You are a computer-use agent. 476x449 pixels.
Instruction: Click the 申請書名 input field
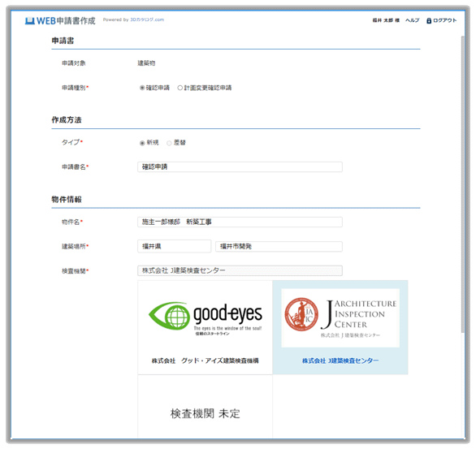coord(240,167)
